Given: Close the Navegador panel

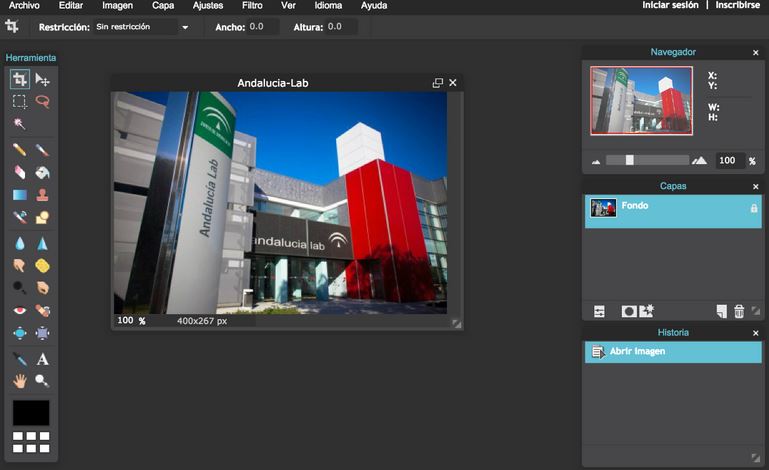Looking at the screenshot, I should point(756,52).
